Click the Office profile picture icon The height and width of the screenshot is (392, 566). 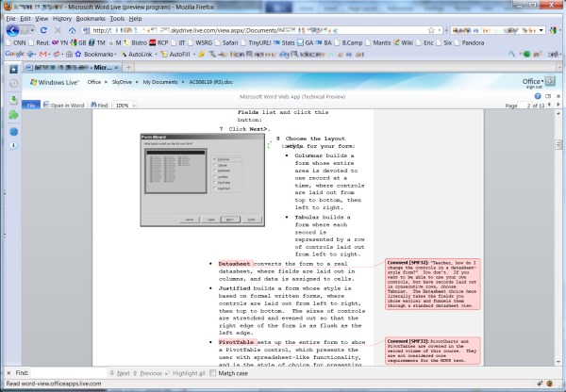click(x=550, y=81)
